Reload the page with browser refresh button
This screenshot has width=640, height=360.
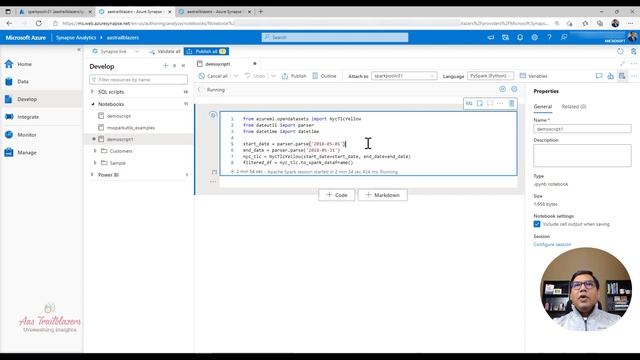(x=38, y=23)
